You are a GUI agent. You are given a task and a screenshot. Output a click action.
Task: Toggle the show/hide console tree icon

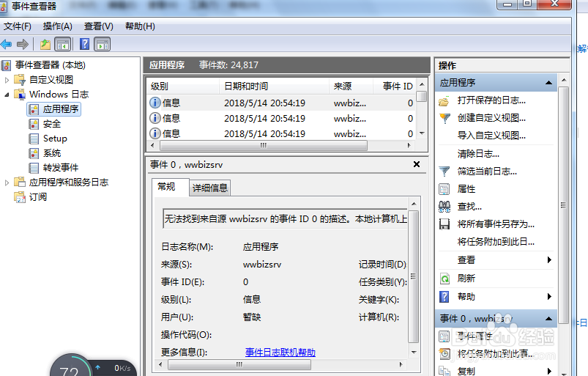pyautogui.click(x=63, y=44)
